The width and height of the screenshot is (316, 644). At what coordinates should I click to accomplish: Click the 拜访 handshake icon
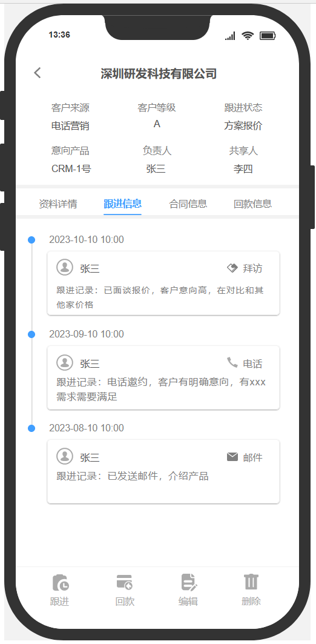[232, 268]
